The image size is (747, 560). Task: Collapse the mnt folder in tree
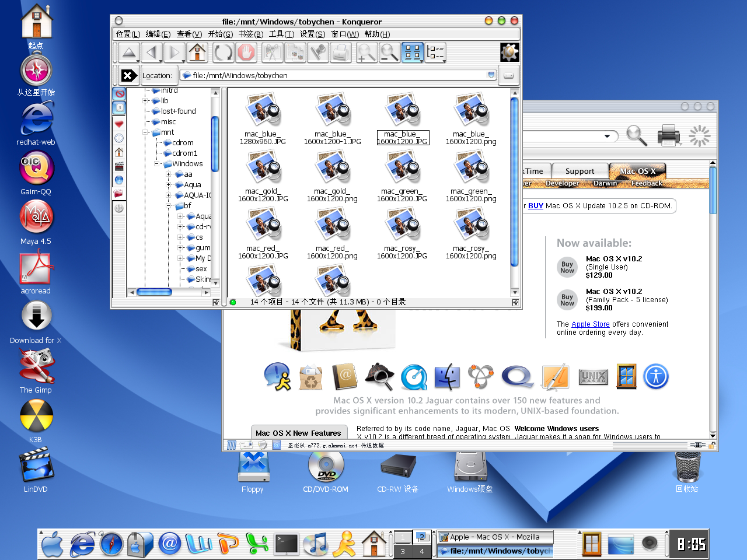click(x=145, y=132)
